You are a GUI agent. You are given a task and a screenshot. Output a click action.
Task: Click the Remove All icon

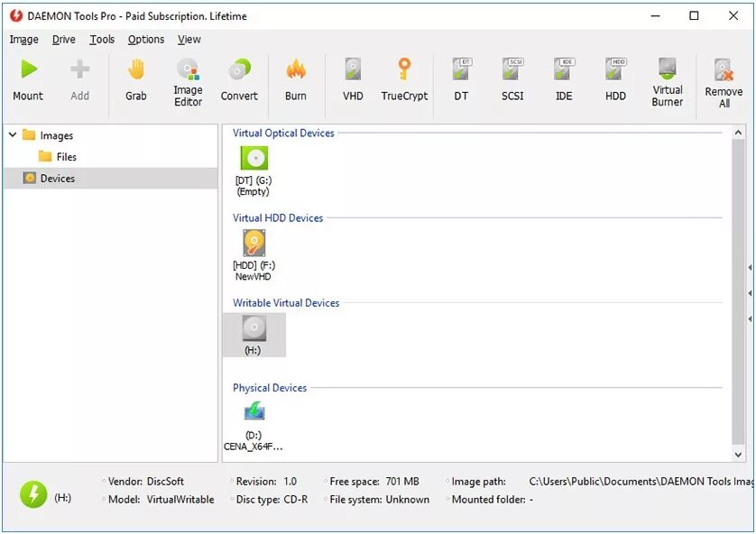pyautogui.click(x=724, y=70)
